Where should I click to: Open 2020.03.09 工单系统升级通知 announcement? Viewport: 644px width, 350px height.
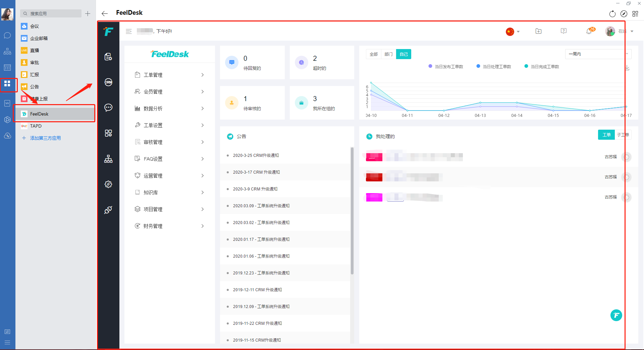[x=261, y=206]
